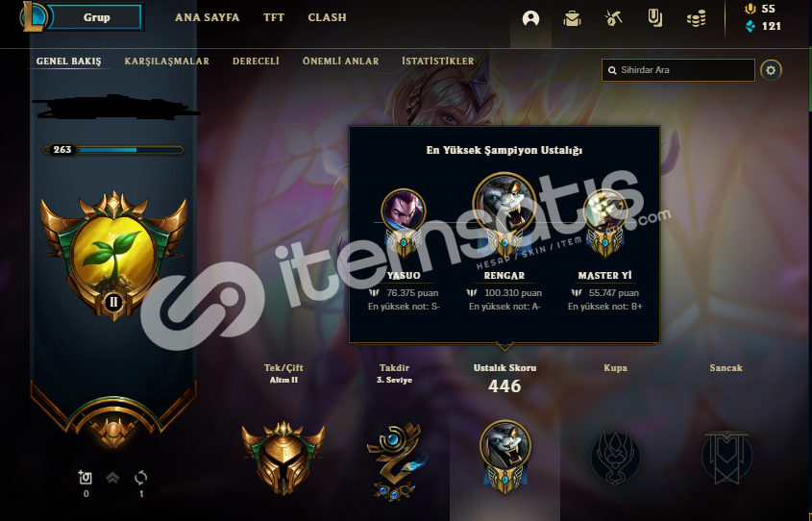Switch to the İSTATİSTİKLER tab
Screen dimensions: 812x521
[437, 62]
